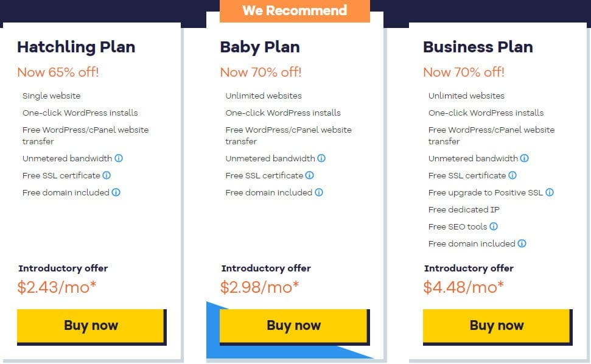591x364 pixels.
Task: Open the Free SSL certificate tooltip in Hatchling Plan
Action: point(107,175)
